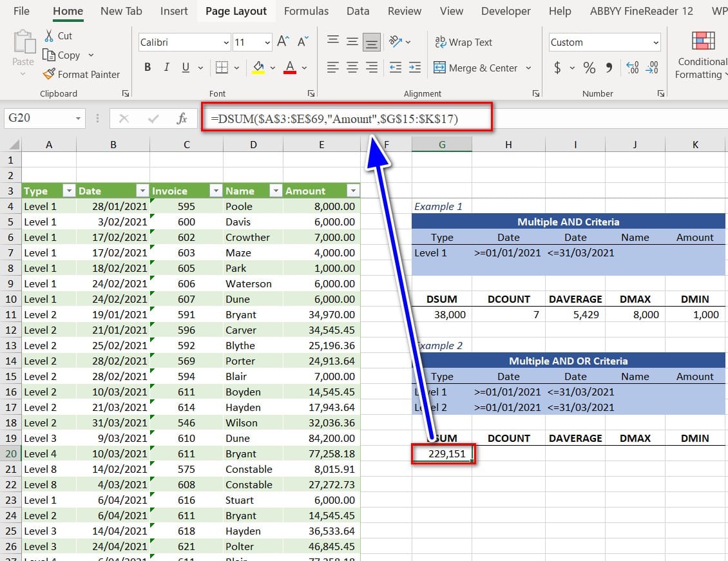Toggle Wrap Text
Viewport: 728px width, 561px height.
coord(463,43)
